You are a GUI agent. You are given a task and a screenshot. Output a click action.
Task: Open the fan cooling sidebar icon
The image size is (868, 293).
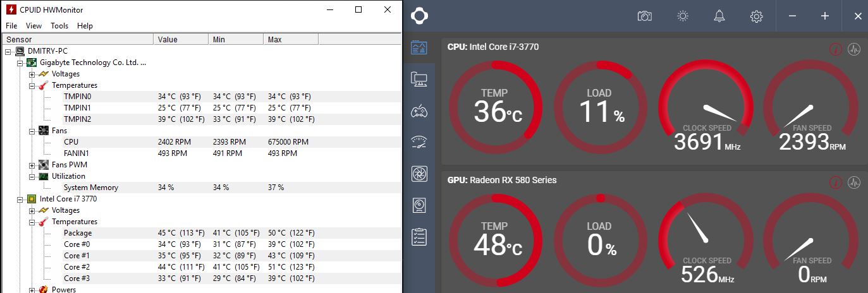(419, 173)
